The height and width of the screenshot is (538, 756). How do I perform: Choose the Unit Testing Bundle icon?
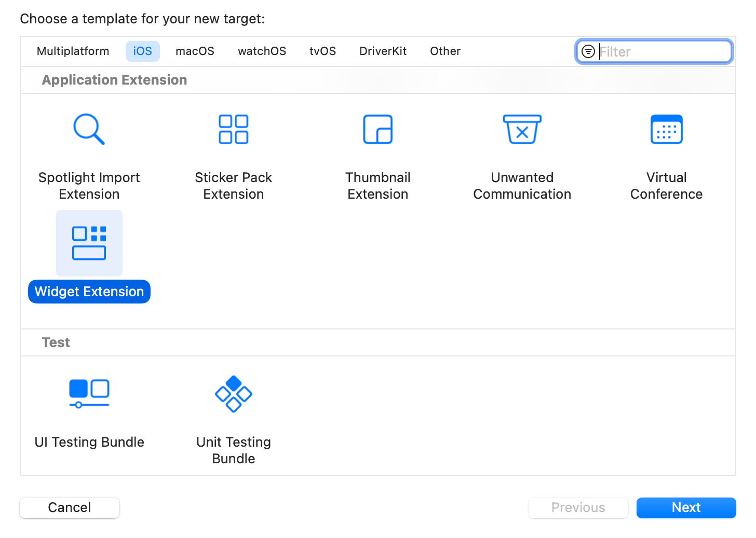[x=234, y=394]
